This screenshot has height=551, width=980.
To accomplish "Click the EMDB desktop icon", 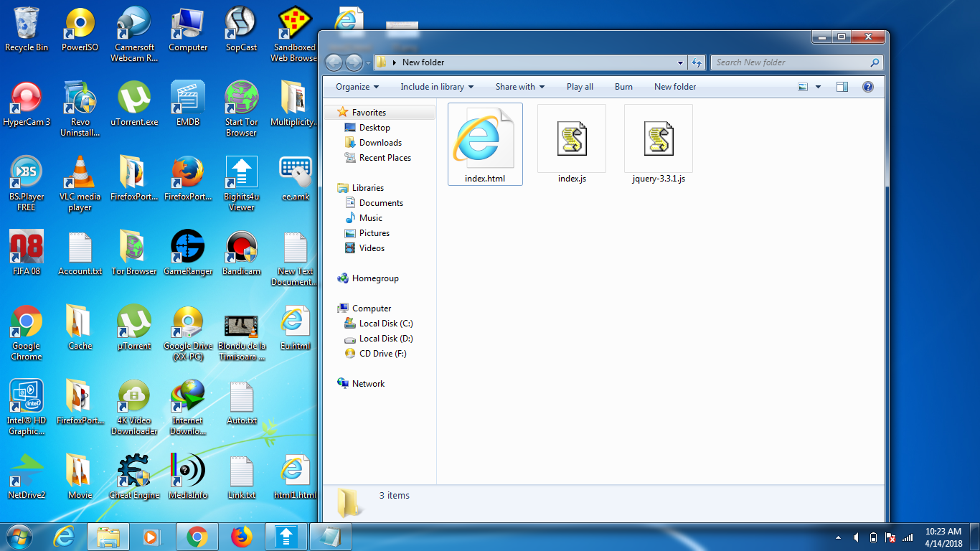I will click(x=188, y=104).
